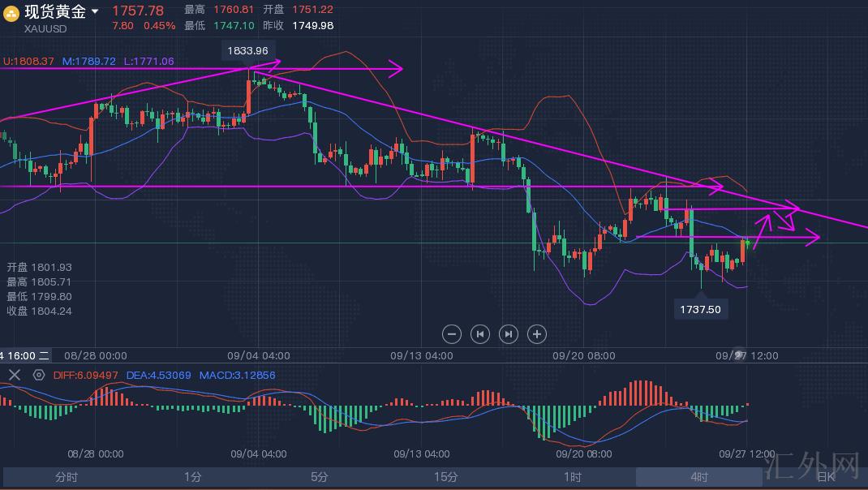
Task: Click the candle 收盘 1804.24 readout
Action: [x=39, y=312]
